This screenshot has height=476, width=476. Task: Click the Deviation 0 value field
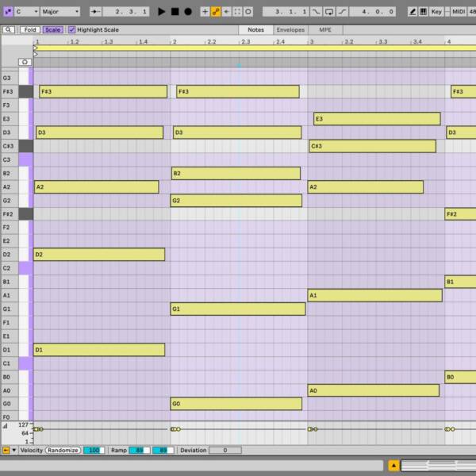225,450
